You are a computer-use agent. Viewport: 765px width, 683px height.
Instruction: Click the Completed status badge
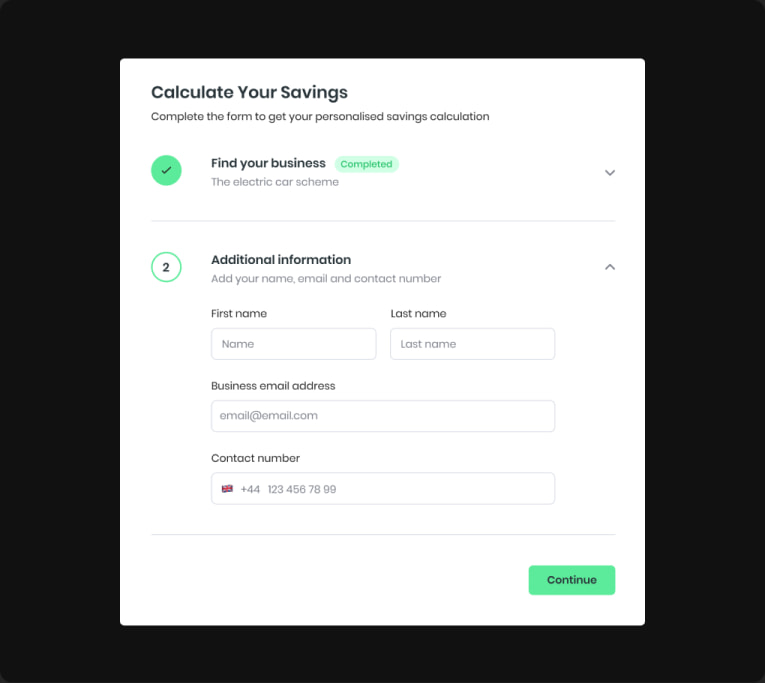tap(366, 164)
